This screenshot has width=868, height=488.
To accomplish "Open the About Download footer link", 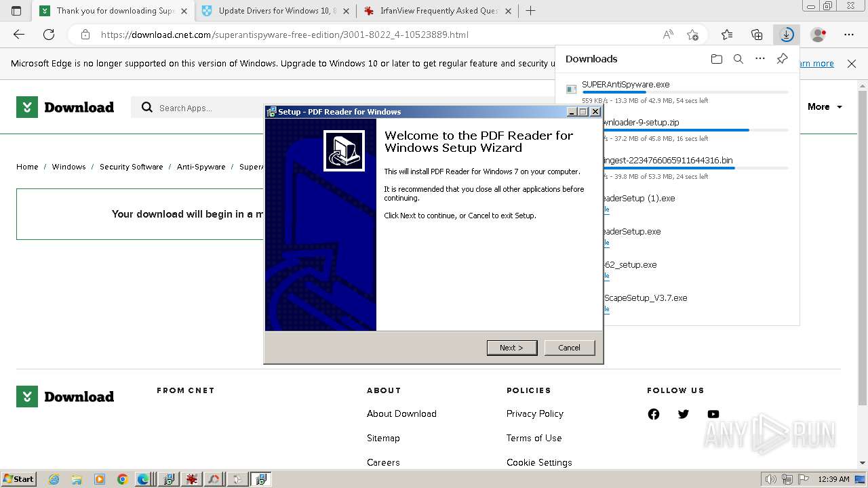I will tap(401, 413).
